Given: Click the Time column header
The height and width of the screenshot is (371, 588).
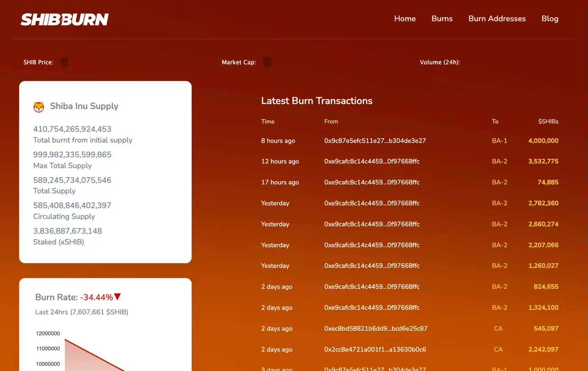Looking at the screenshot, I should coord(268,122).
